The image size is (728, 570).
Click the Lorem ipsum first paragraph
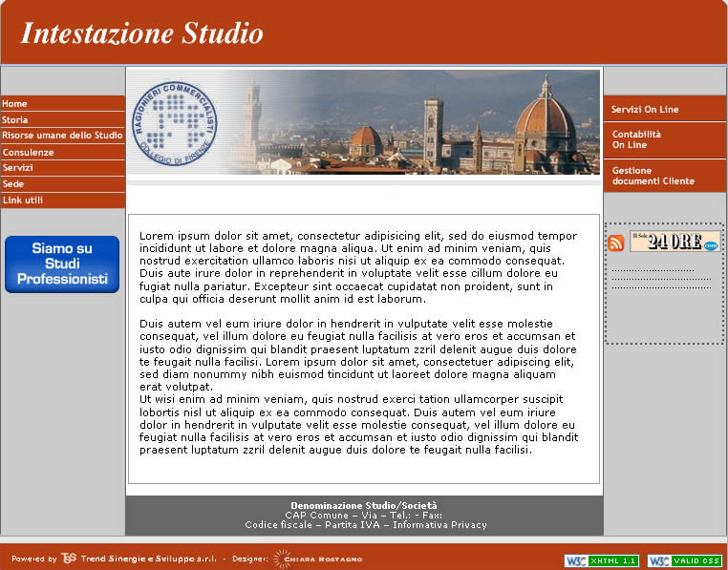coord(358,267)
